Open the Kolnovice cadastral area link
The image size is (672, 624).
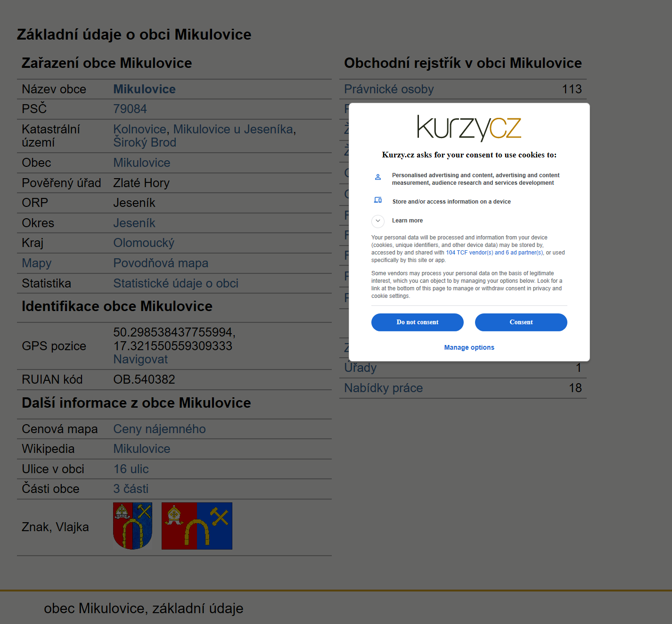(140, 129)
